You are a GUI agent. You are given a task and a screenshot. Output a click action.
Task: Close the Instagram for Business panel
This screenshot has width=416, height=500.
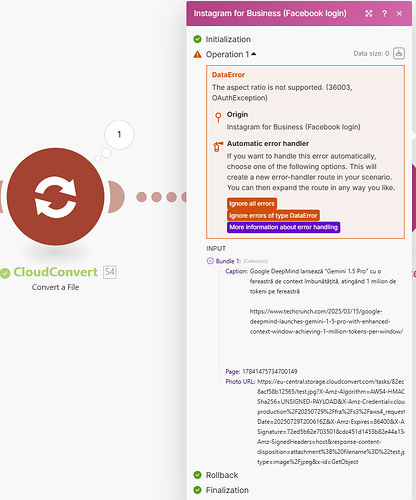[x=399, y=13]
